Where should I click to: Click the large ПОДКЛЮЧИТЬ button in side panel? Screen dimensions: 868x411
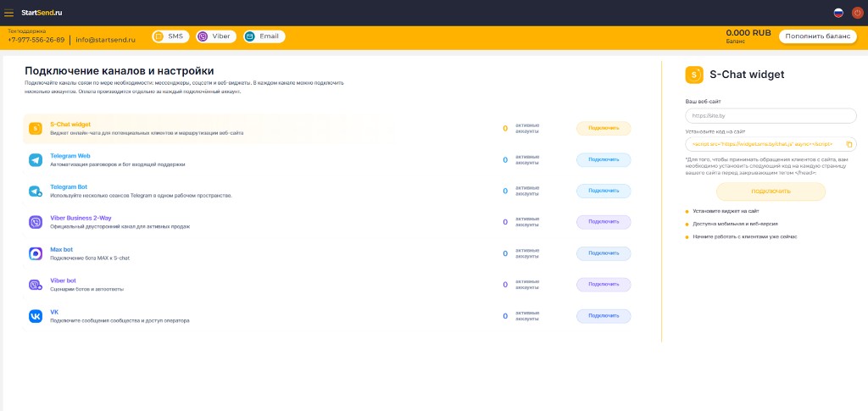771,192
